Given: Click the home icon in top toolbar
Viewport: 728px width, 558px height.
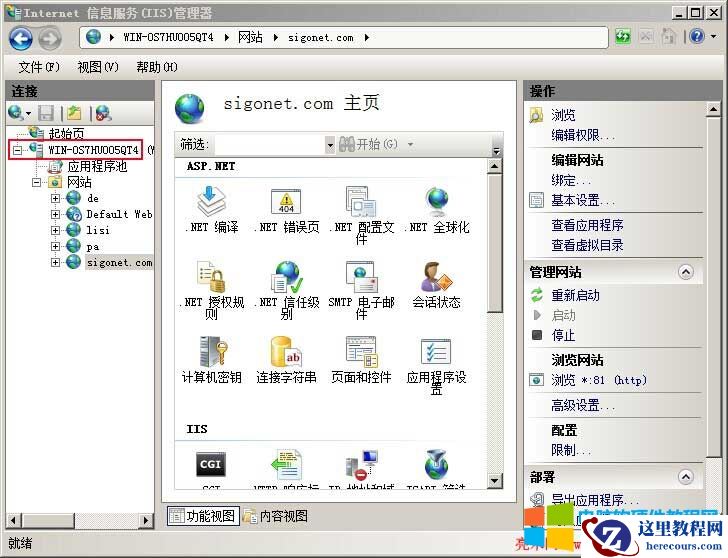Looking at the screenshot, I should (x=668, y=36).
